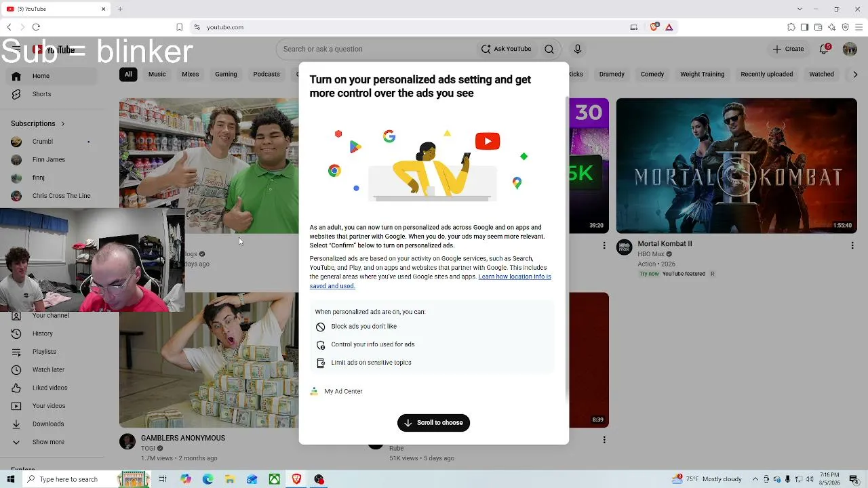The image size is (868, 488).
Task: Show more category chips with right arrow
Action: pyautogui.click(x=855, y=75)
